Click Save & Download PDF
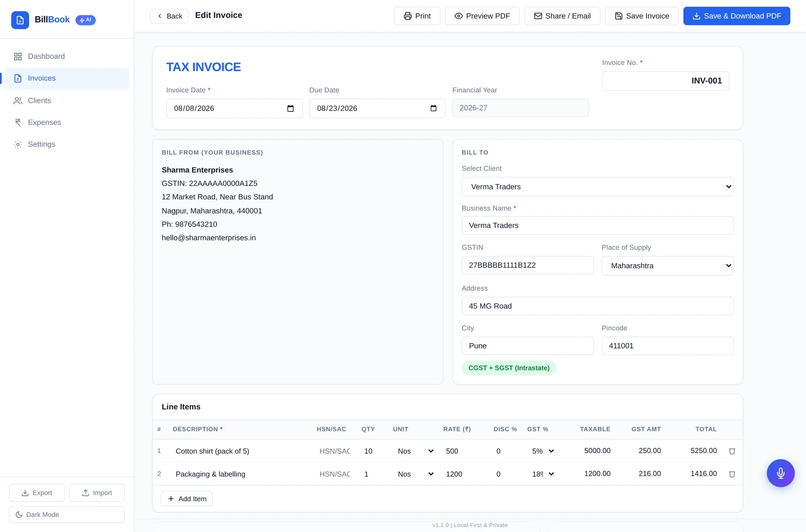806x532 pixels. pos(736,16)
